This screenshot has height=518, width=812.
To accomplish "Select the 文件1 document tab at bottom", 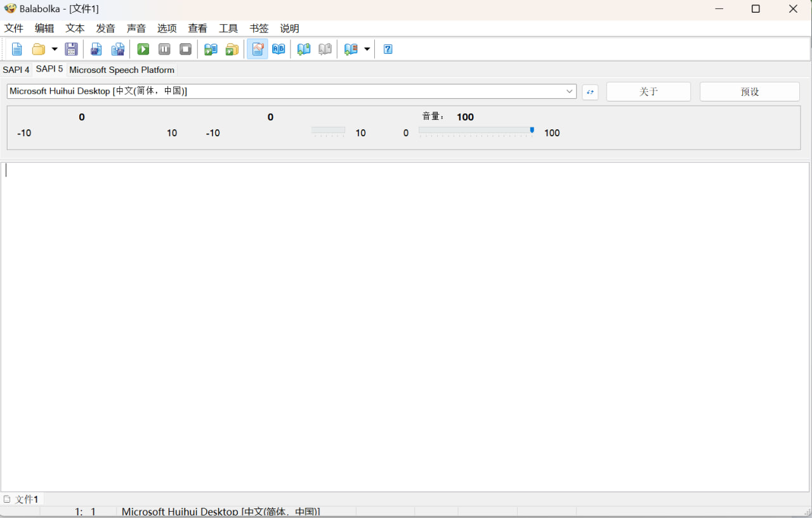I will pos(22,499).
